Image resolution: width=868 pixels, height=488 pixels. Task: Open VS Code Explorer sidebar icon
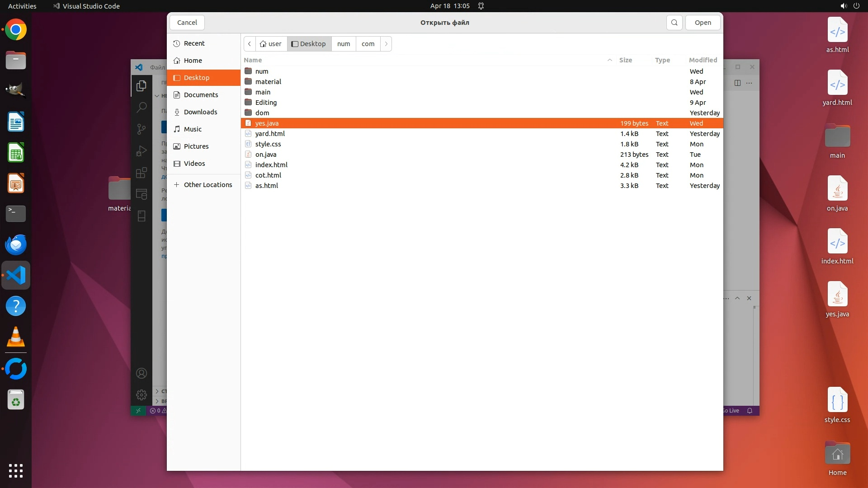coord(142,85)
